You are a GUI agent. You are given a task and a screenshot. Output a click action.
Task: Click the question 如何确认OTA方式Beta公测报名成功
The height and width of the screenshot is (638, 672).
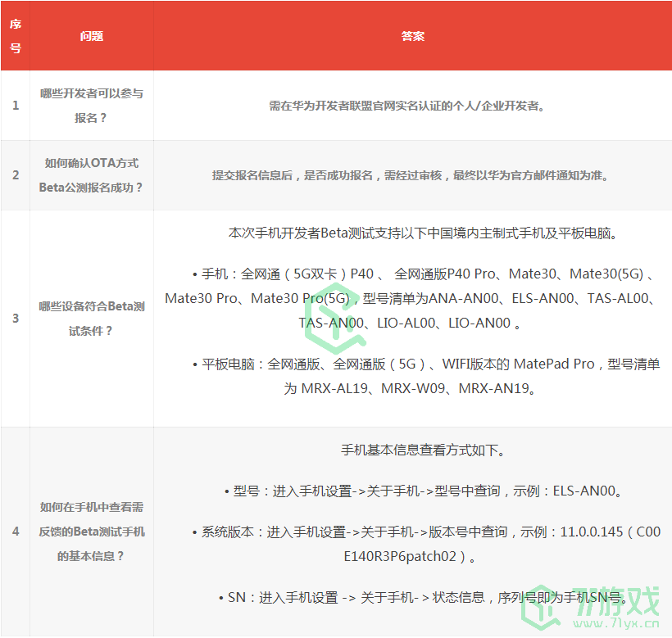coord(92,175)
